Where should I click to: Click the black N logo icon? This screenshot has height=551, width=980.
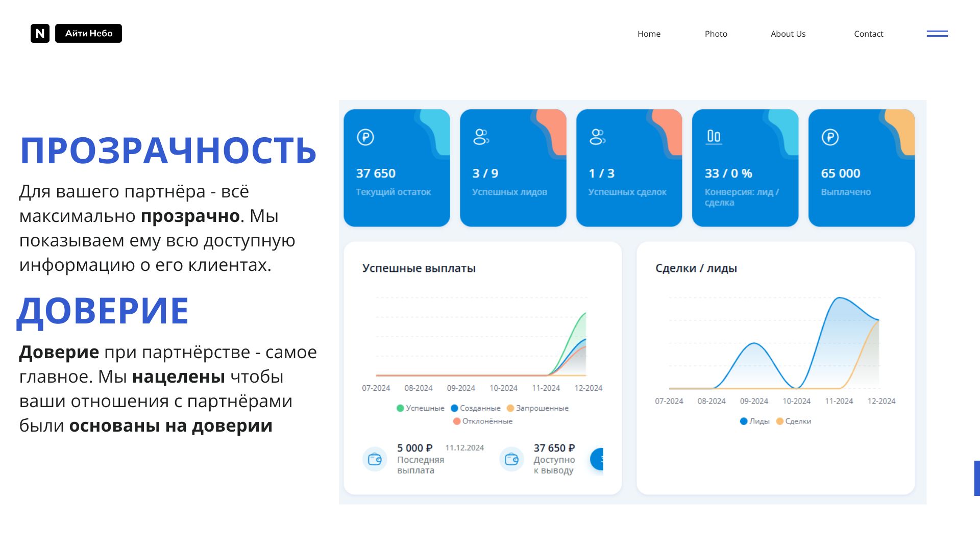pos(40,34)
